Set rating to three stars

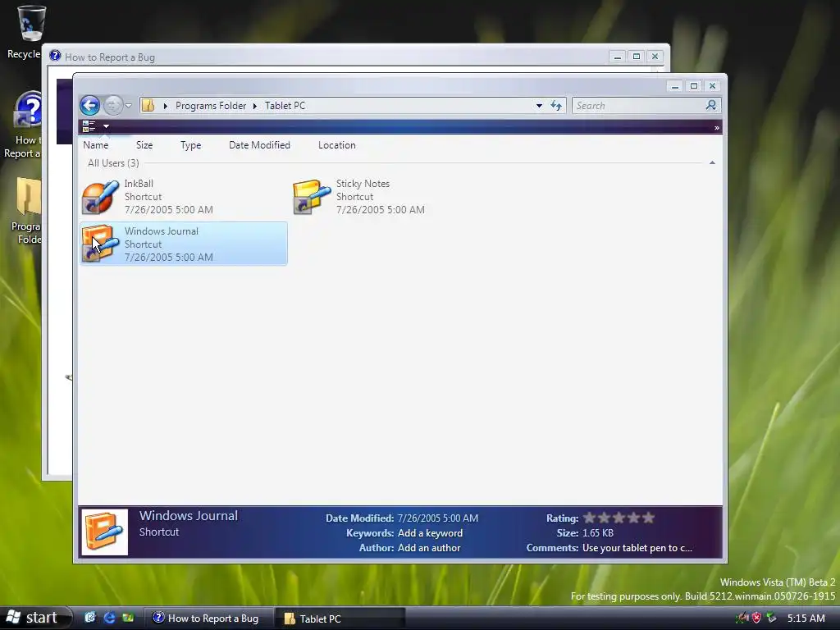tap(619, 518)
